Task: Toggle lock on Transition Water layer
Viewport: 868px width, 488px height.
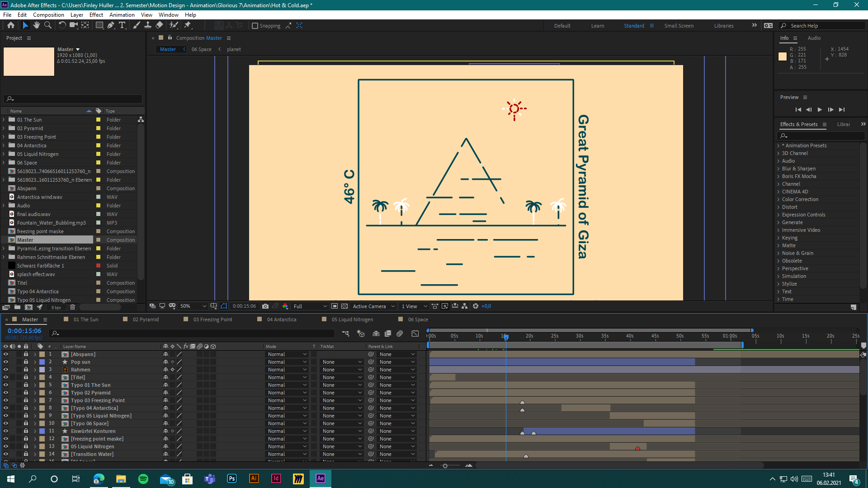Action: [26, 454]
